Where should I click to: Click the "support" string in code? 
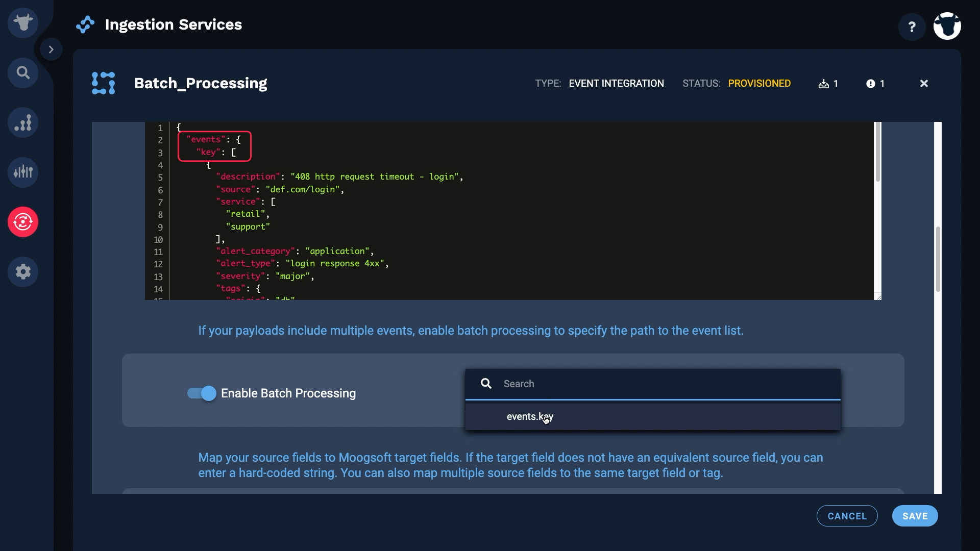[x=248, y=227]
